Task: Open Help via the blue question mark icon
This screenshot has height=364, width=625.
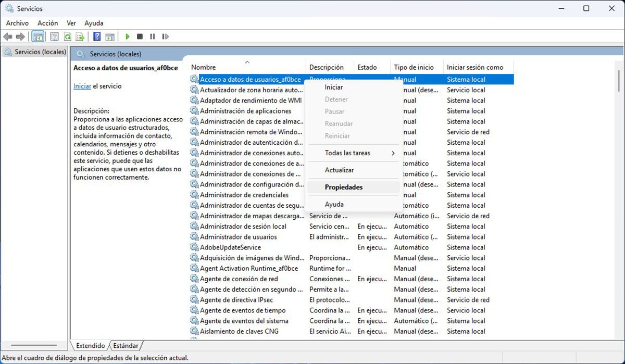Action: (97, 36)
